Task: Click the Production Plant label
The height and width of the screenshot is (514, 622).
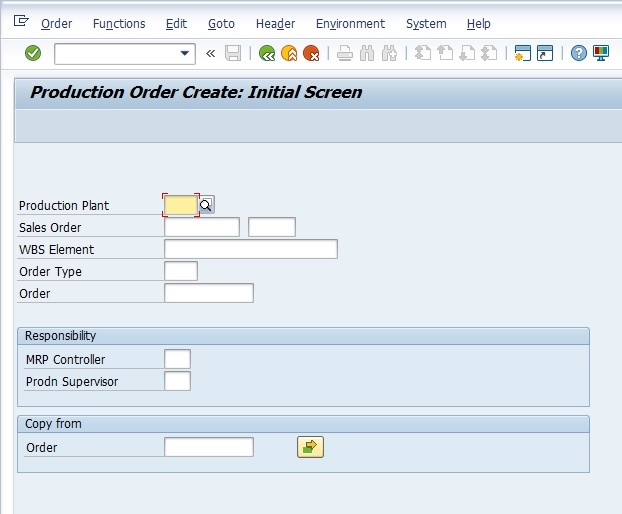Action: pos(64,205)
